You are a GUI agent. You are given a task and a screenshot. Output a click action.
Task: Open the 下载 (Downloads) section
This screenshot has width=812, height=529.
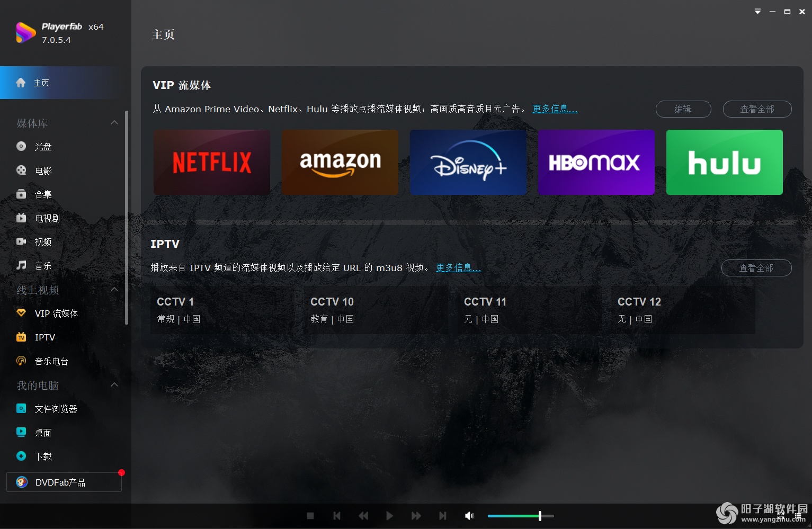[x=43, y=456]
